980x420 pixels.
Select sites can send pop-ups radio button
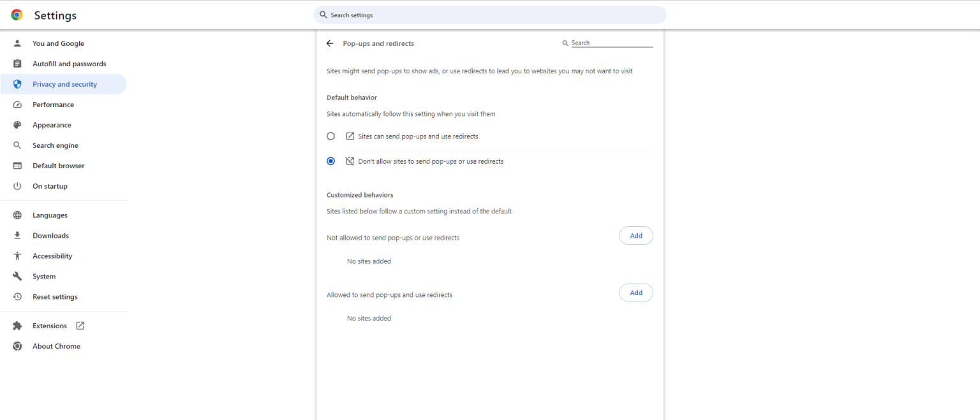coord(330,136)
